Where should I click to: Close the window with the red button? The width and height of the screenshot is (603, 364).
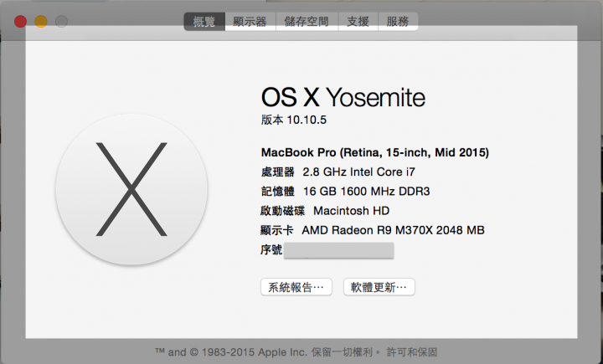(20, 22)
